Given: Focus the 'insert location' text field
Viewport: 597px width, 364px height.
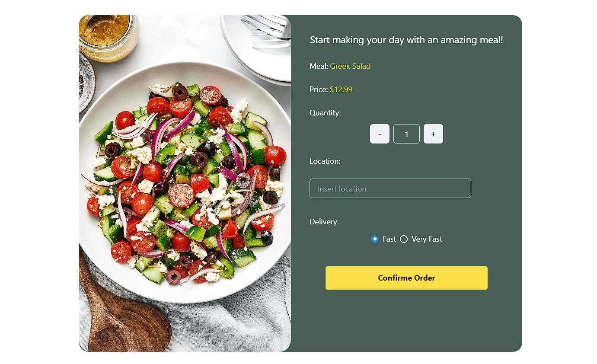Looking at the screenshot, I should point(390,188).
